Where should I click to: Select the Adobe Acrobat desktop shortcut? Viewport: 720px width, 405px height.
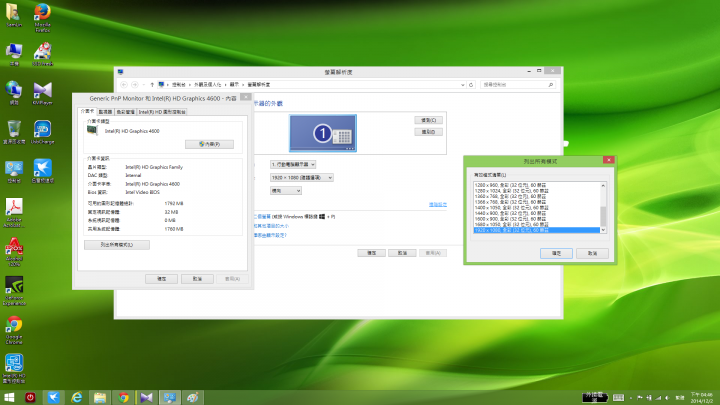point(14,213)
